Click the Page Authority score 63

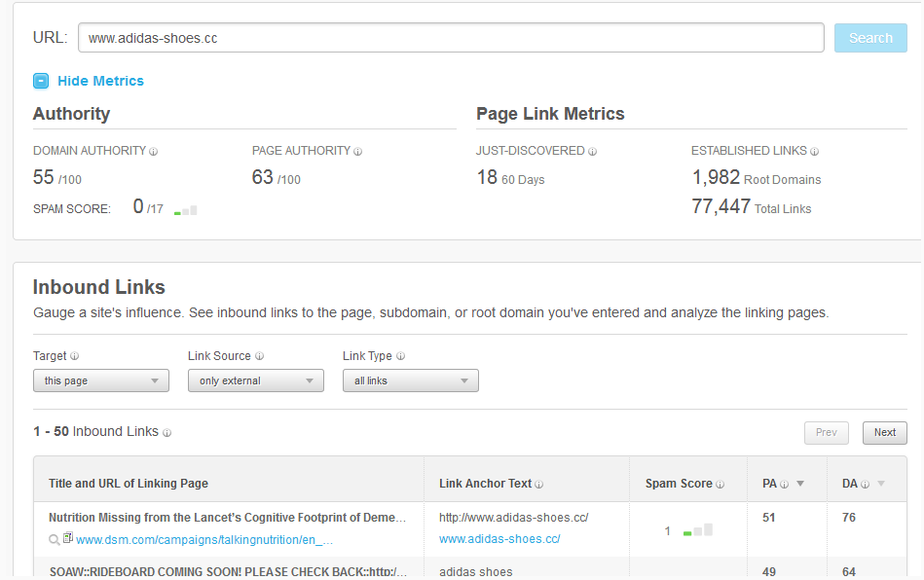[262, 177]
